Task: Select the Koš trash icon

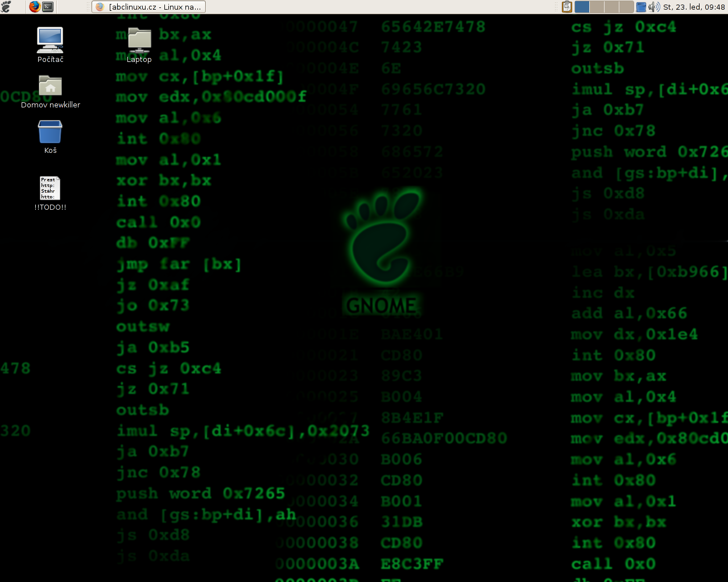Action: tap(50, 136)
